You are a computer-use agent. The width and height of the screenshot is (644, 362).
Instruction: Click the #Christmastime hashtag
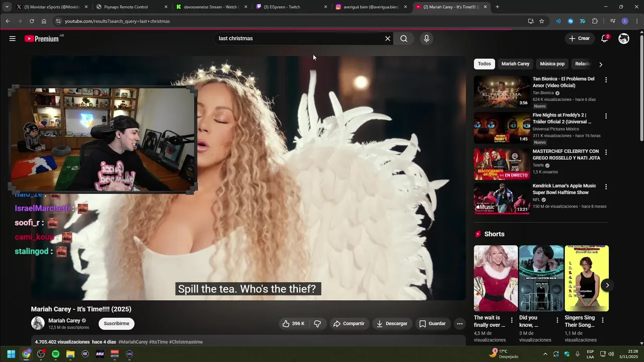[x=186, y=342]
